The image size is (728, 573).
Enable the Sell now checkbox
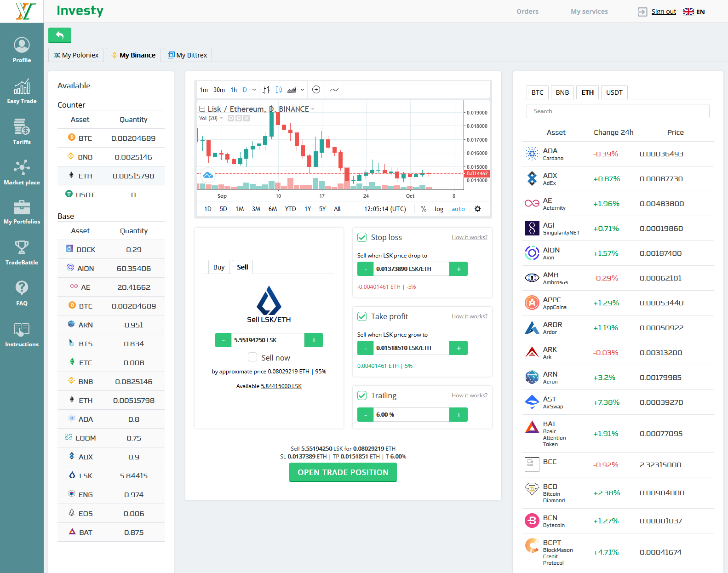point(252,357)
